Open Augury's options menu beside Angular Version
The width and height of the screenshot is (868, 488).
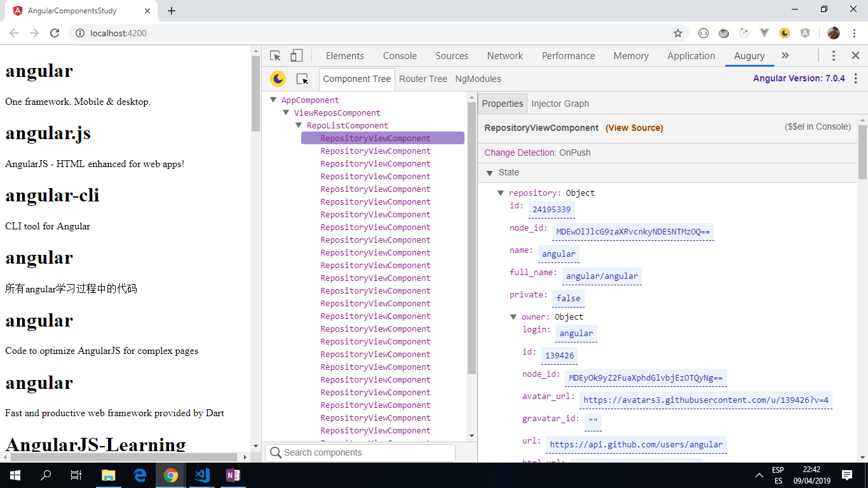856,79
